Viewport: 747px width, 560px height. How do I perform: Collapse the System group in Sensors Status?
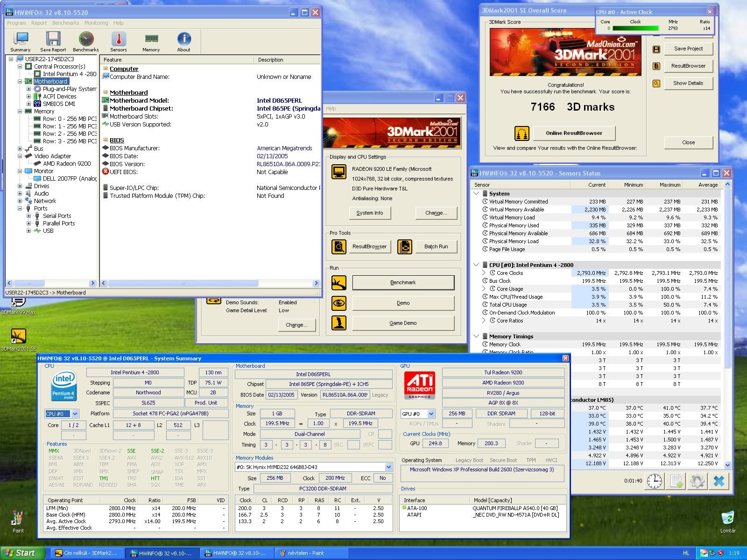[x=476, y=194]
